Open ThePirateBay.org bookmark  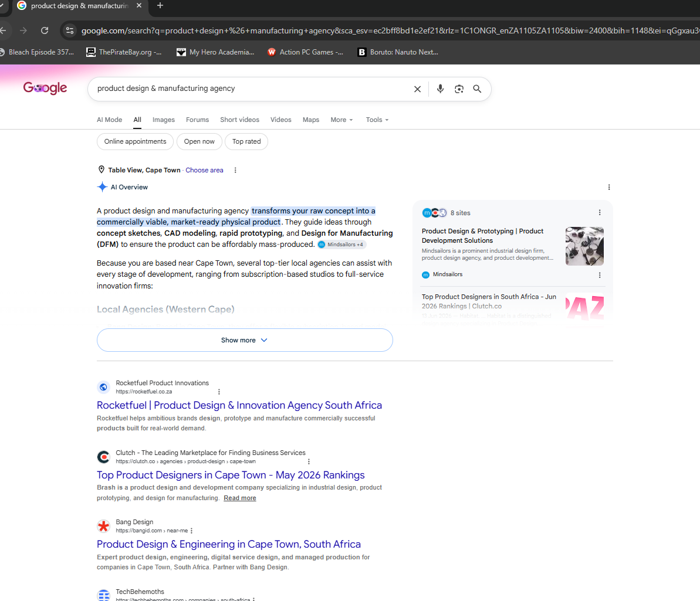(124, 52)
